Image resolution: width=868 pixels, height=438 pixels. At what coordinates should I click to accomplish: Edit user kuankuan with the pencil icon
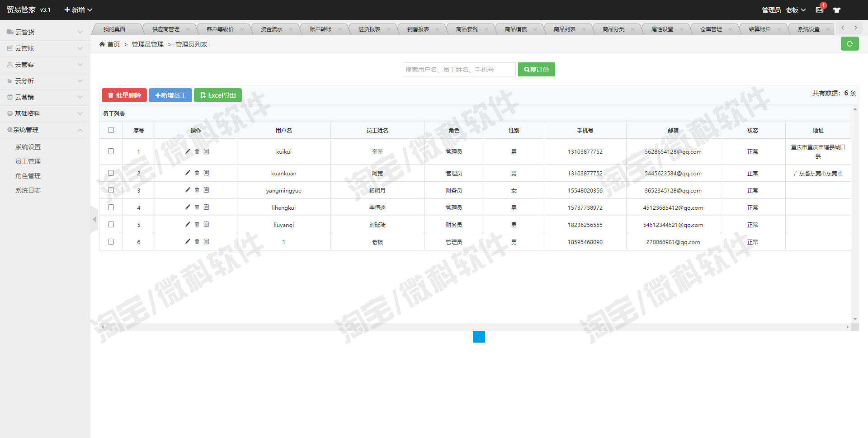[x=188, y=173]
